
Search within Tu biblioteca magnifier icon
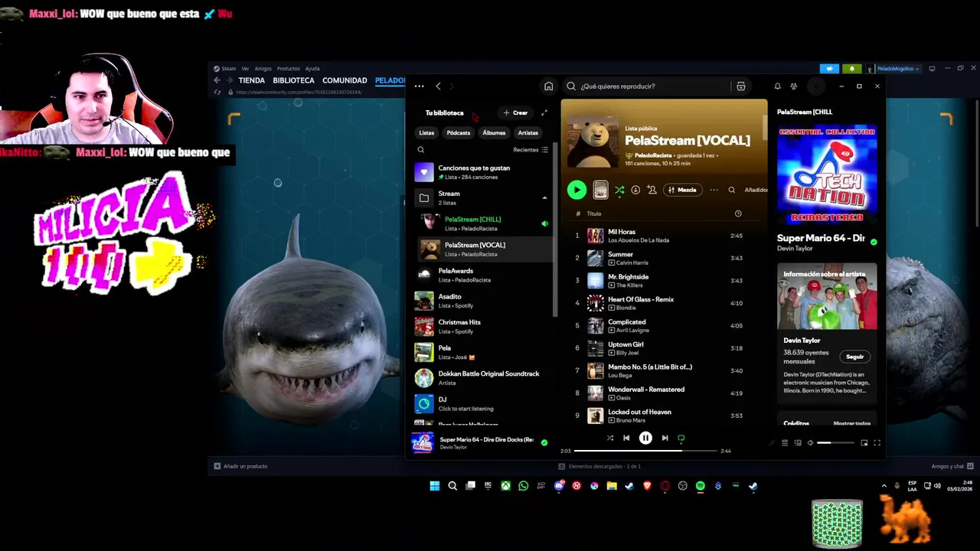[420, 150]
